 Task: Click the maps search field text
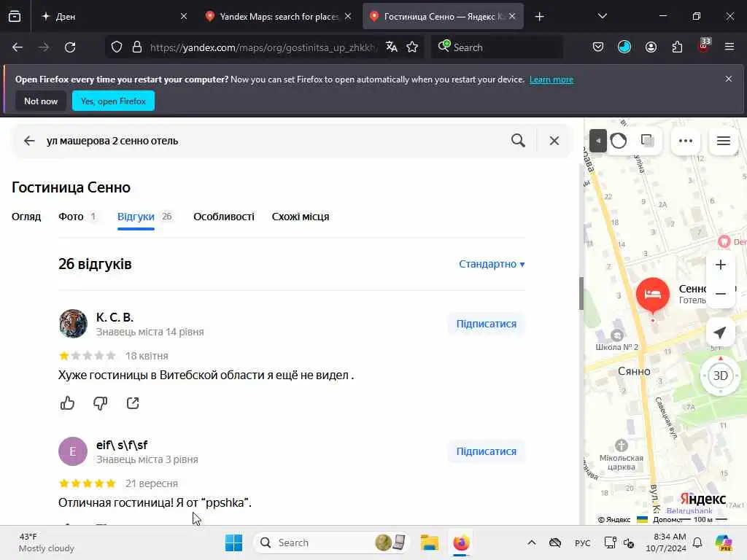[112, 141]
